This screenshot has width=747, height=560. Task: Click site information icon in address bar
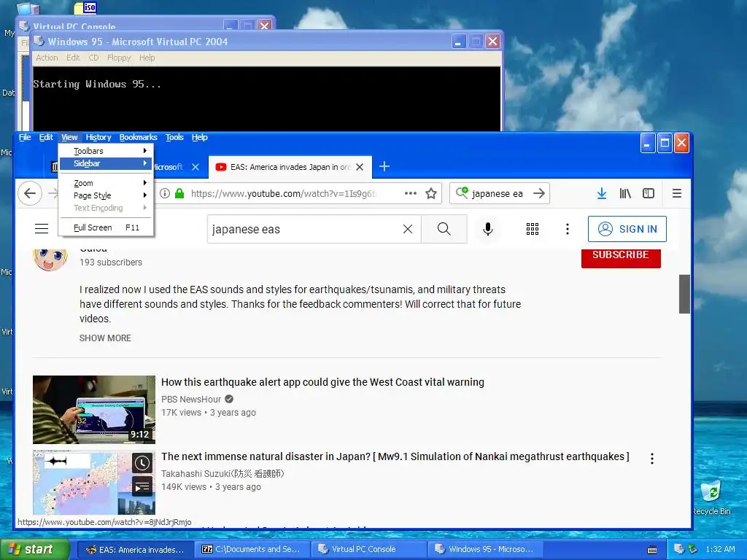tap(165, 193)
